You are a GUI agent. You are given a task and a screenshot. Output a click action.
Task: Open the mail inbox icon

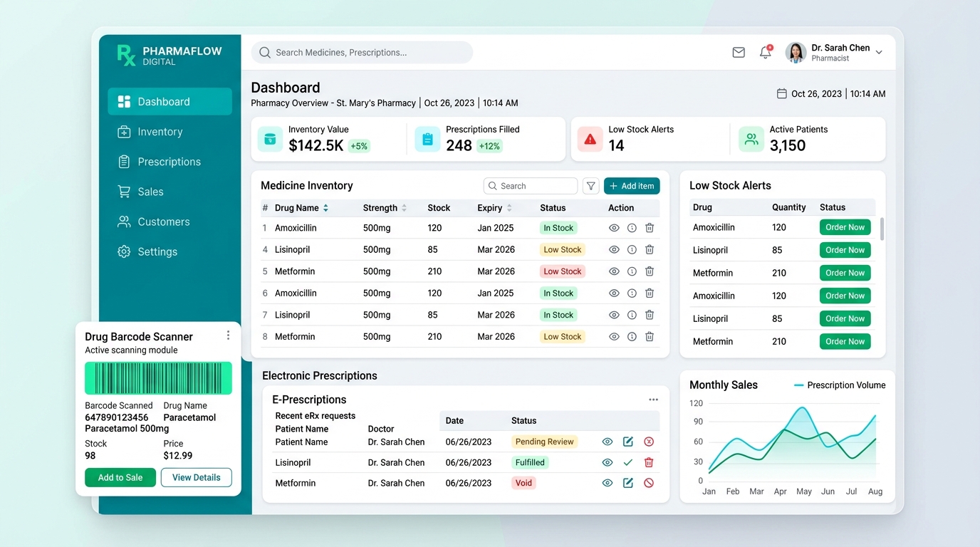[739, 52]
